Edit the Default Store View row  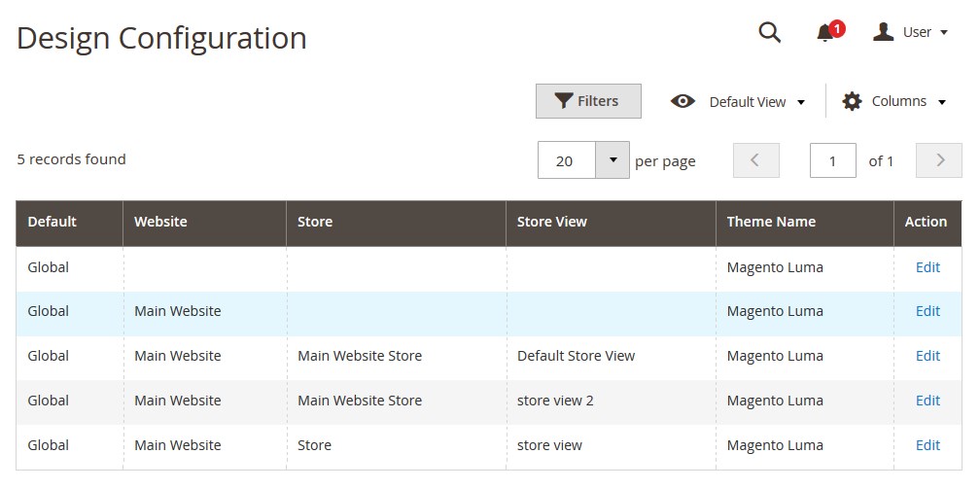(927, 356)
